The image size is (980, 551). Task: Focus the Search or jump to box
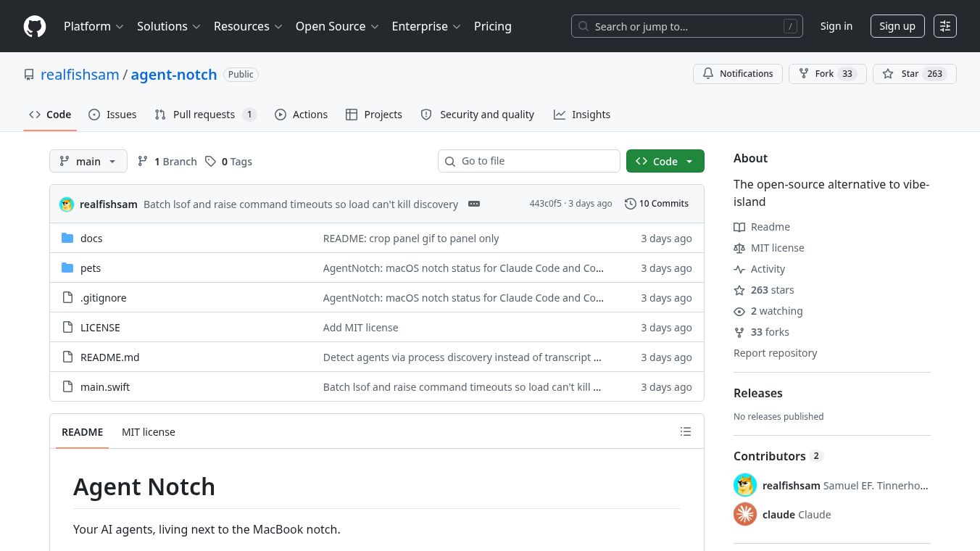tap(687, 26)
